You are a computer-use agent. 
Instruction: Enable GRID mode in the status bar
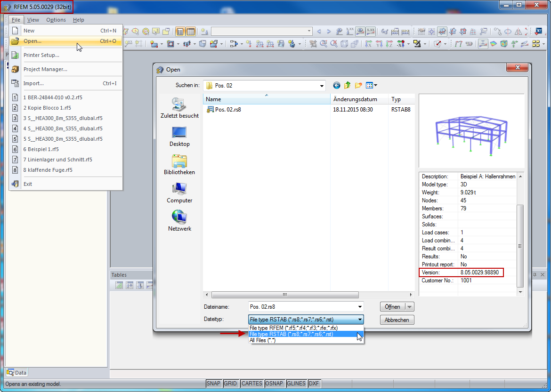tap(231, 384)
